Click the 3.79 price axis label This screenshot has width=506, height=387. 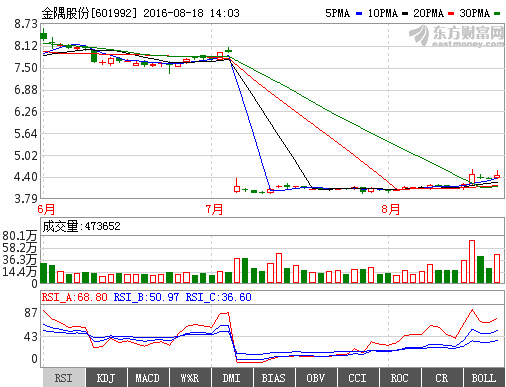(26, 199)
